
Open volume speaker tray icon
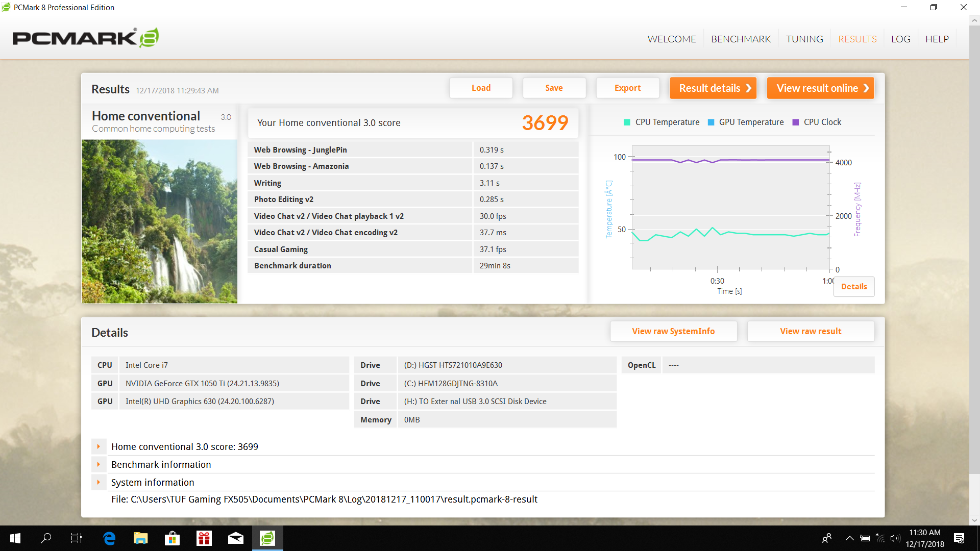coord(895,538)
